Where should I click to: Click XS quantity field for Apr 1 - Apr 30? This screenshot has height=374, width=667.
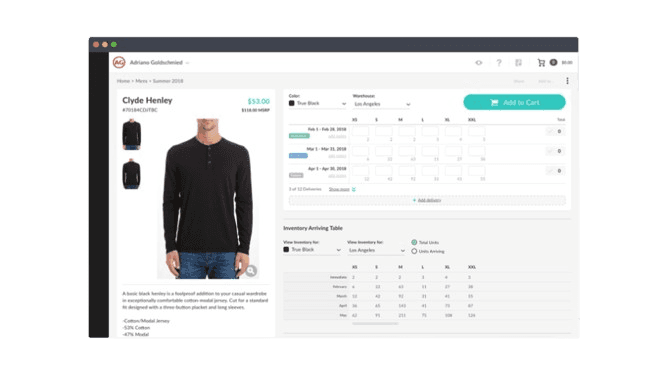tap(360, 171)
